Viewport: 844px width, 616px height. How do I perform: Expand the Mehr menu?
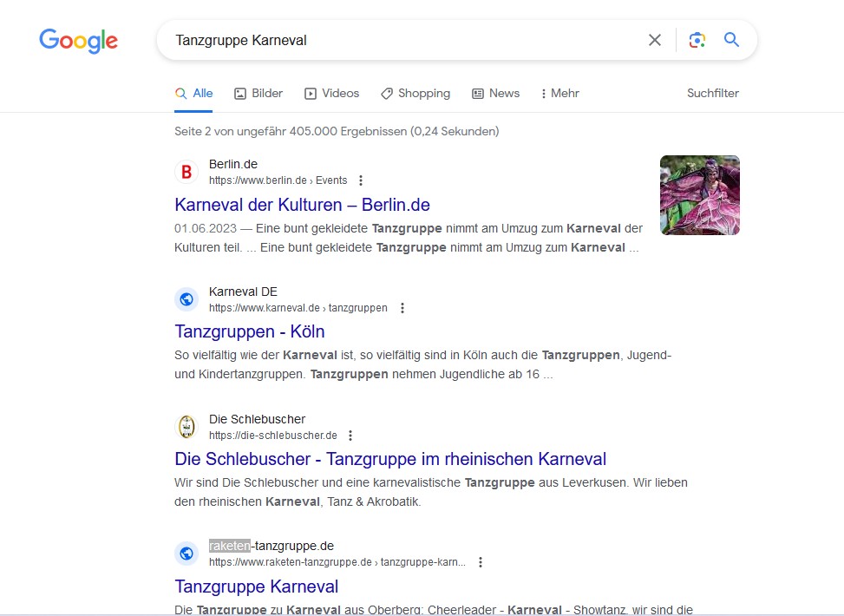tap(559, 93)
